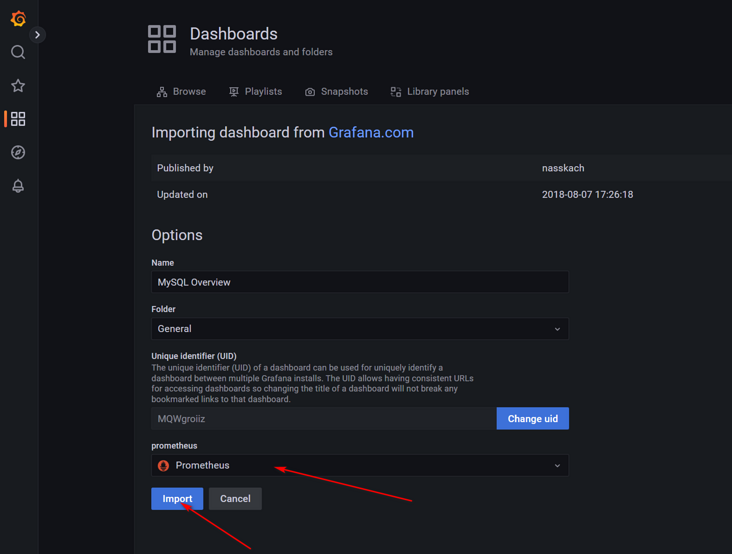Image resolution: width=732 pixels, height=554 pixels.
Task: Select the publisher name nasskach
Action: (x=563, y=168)
